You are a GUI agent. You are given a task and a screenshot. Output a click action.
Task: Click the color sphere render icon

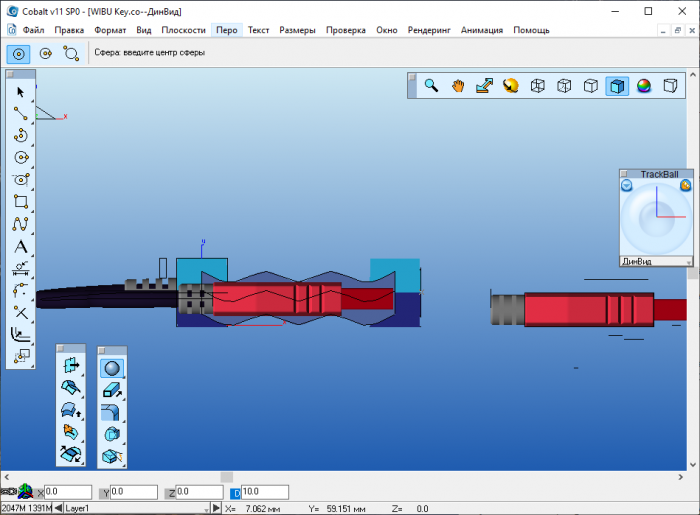pyautogui.click(x=643, y=86)
